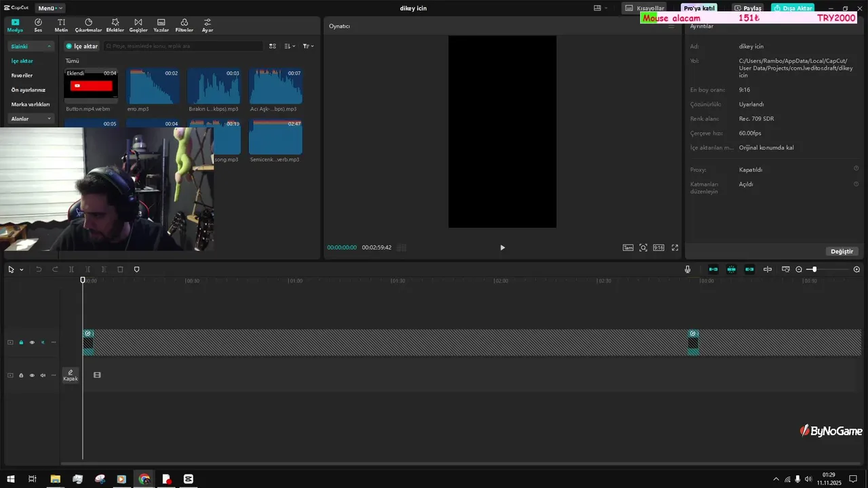Select the Button.mp4.webm thumbnail

click(91, 86)
